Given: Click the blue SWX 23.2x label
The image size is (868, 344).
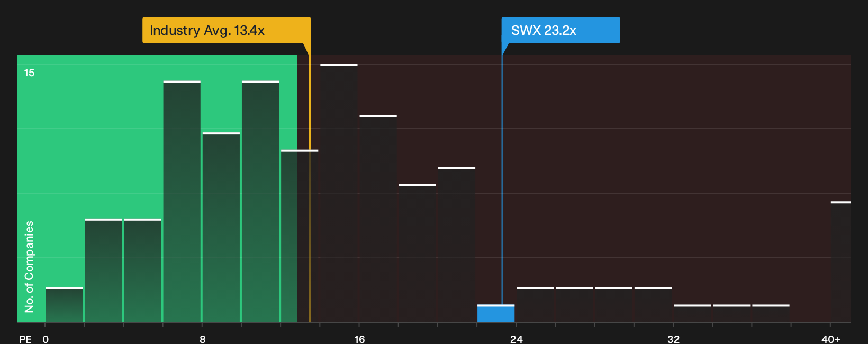Looking at the screenshot, I should click(x=560, y=30).
